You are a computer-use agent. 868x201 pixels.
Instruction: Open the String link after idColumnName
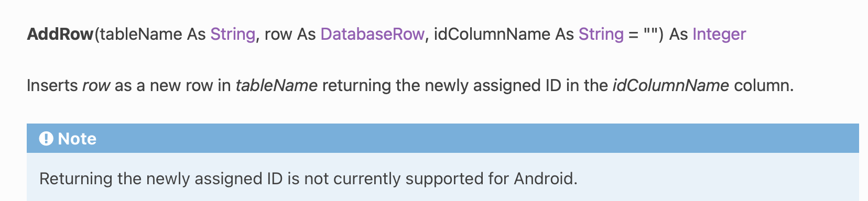coord(601,34)
